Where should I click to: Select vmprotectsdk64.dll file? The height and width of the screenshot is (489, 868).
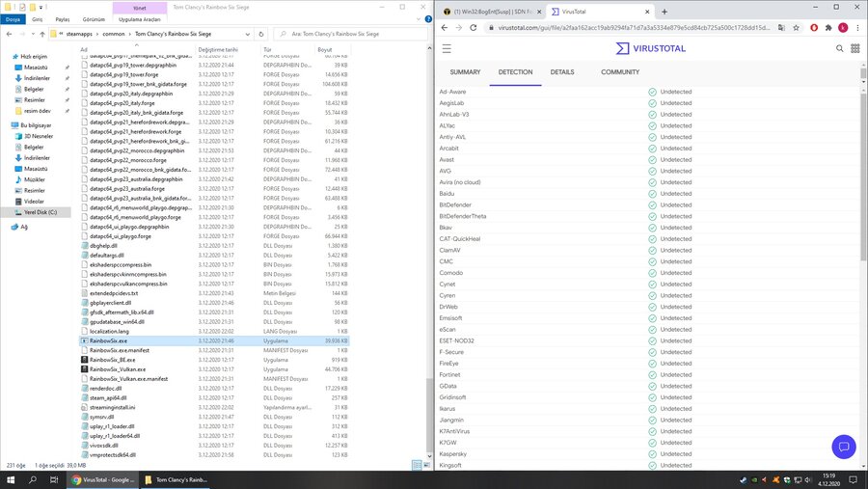(113, 455)
